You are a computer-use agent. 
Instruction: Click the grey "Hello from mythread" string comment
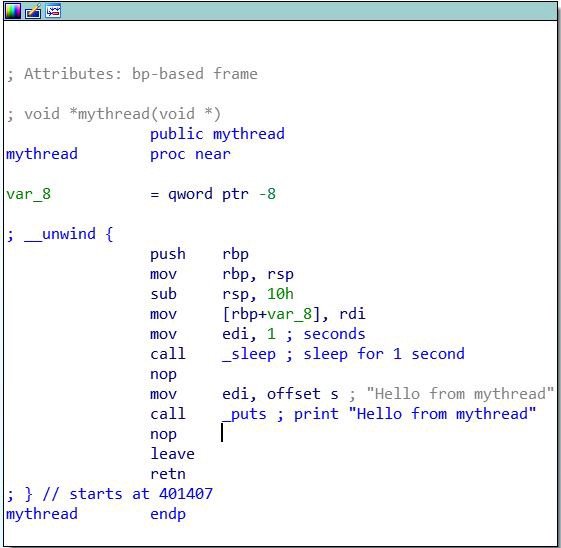pyautogui.click(x=460, y=394)
